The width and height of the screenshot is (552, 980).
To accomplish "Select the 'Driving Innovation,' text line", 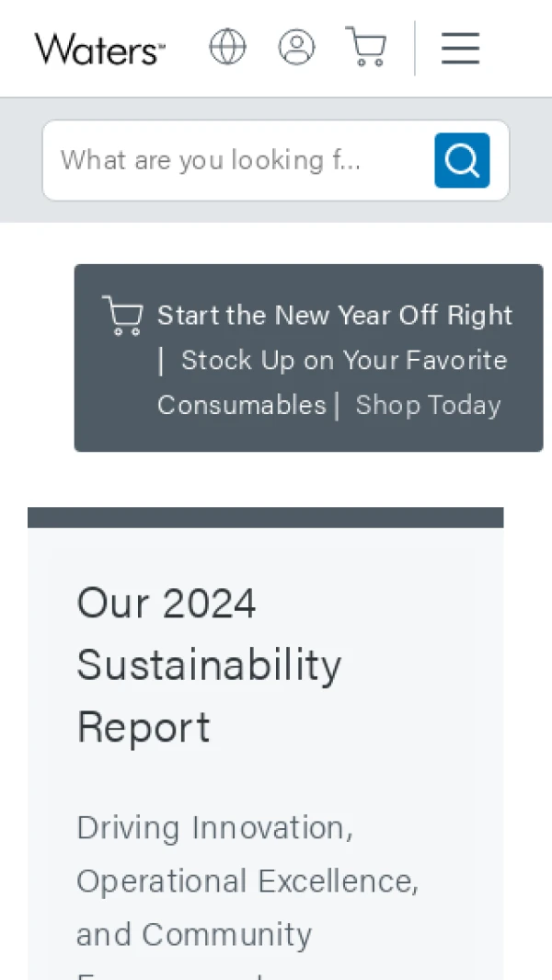I will tap(214, 827).
